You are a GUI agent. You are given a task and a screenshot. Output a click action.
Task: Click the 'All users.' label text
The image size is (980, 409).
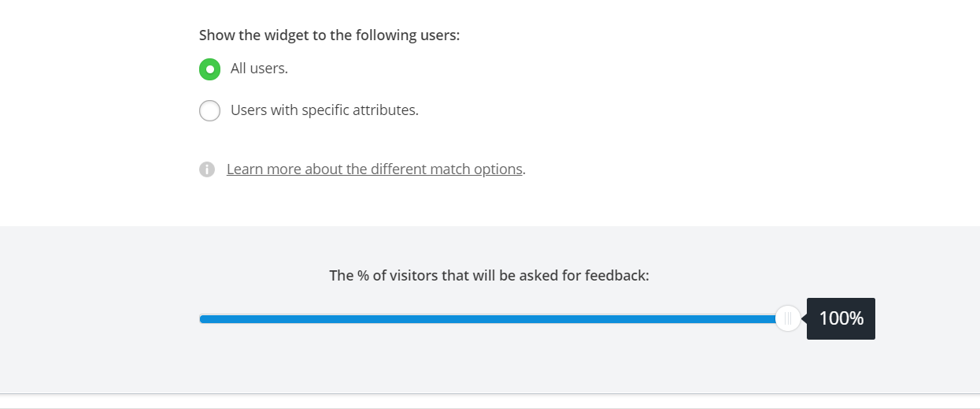tap(259, 69)
